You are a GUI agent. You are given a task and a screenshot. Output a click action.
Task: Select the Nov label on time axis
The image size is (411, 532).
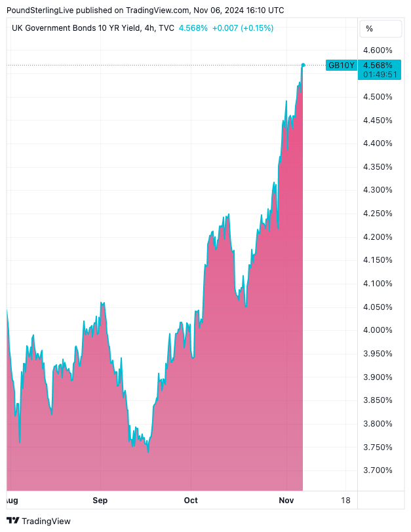[x=285, y=501]
